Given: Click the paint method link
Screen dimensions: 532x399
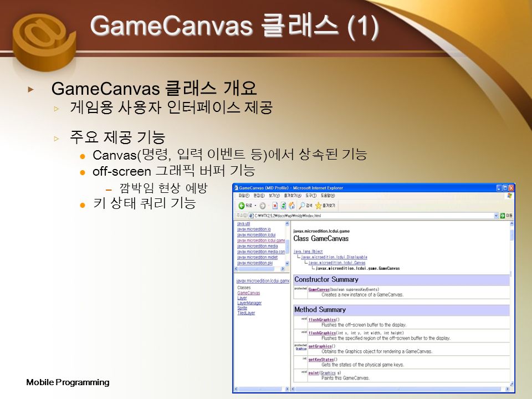Looking at the screenshot, I should pyautogui.click(x=314, y=373).
